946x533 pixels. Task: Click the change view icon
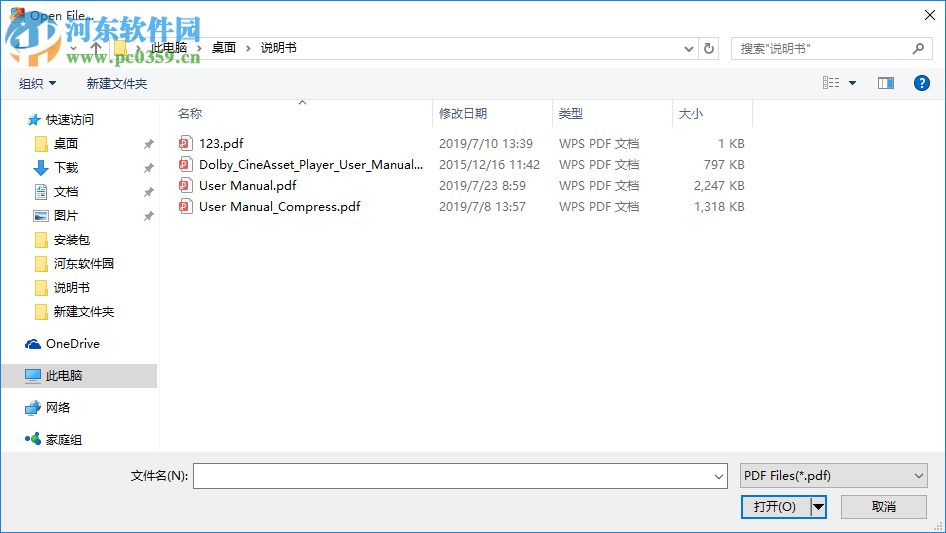[x=831, y=83]
